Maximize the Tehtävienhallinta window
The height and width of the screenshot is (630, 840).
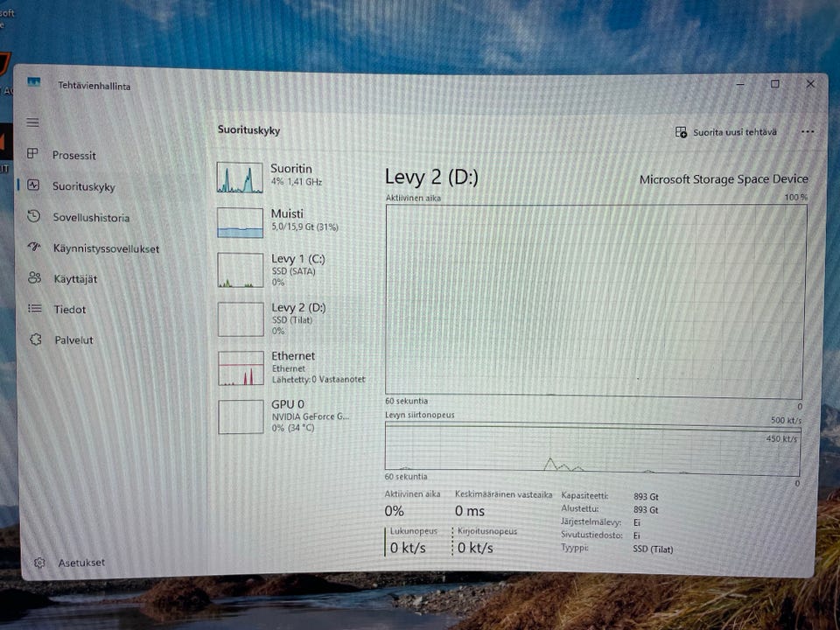pyautogui.click(x=774, y=84)
